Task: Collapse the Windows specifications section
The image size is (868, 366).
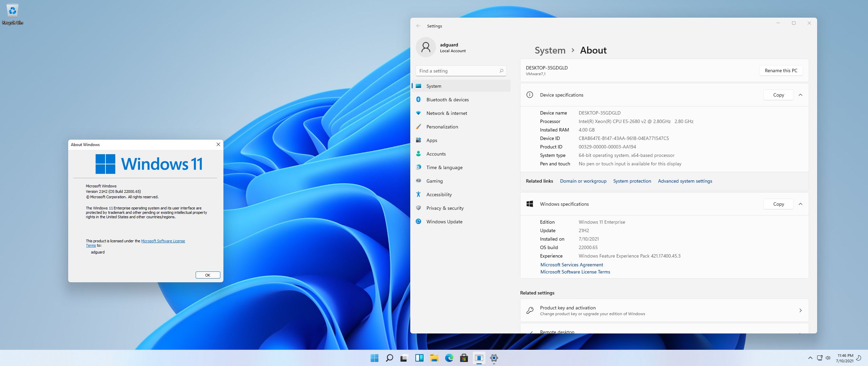Action: coord(801,204)
